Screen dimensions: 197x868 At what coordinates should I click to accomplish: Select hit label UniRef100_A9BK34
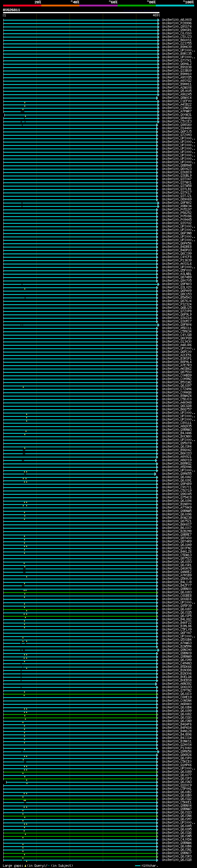[x=177, y=206]
